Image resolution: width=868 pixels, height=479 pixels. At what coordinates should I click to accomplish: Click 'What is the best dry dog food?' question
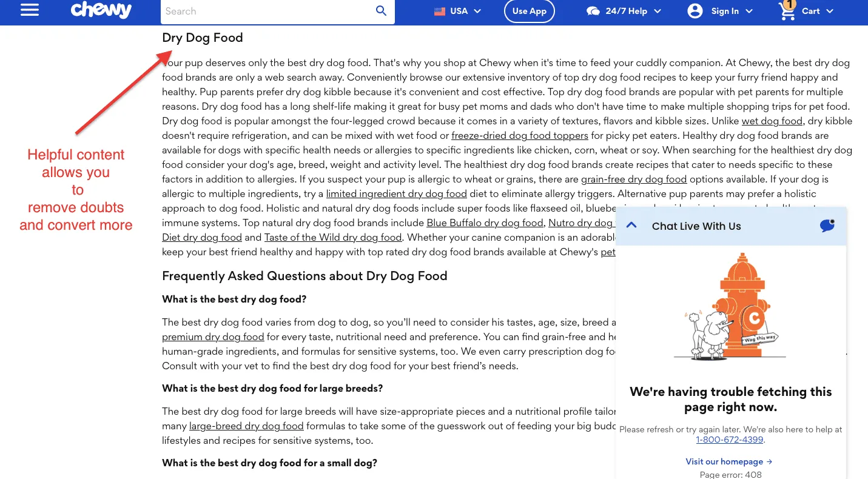point(234,299)
